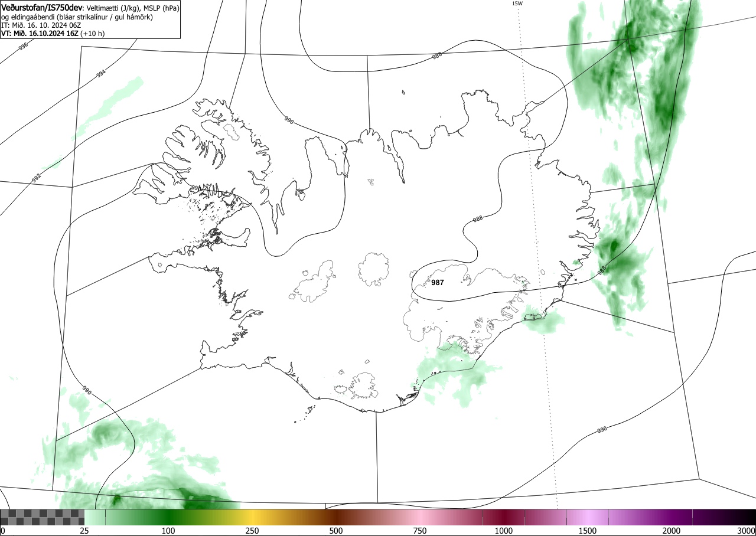Screen dimensions: 756x536
Task: Click the "15W" longitude label
Action: click(517, 4)
